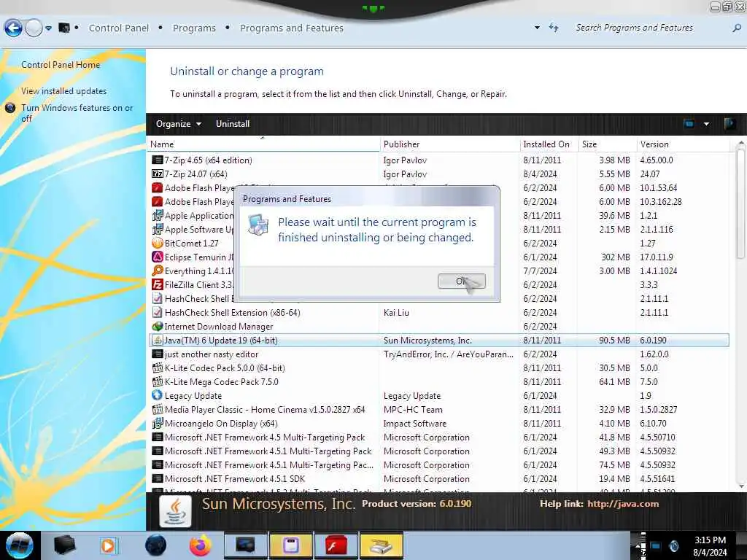747x560 pixels.
Task: Select K-Lite Codec Pack 5.0.0 icon
Action: click(158, 367)
